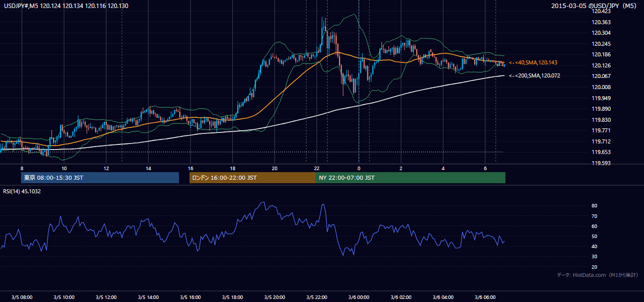Click price axis value 120.423
644x302 pixels.
[602, 11]
